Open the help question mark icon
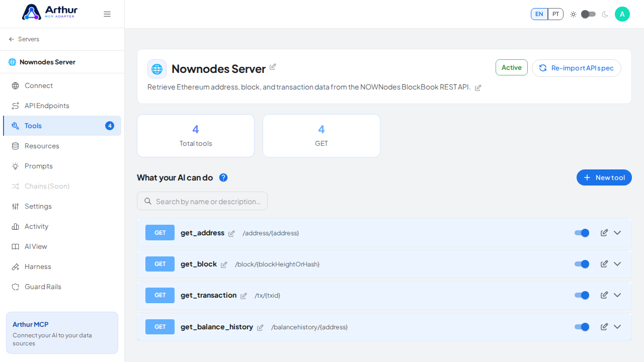Image resolution: width=644 pixels, height=362 pixels. click(x=223, y=177)
